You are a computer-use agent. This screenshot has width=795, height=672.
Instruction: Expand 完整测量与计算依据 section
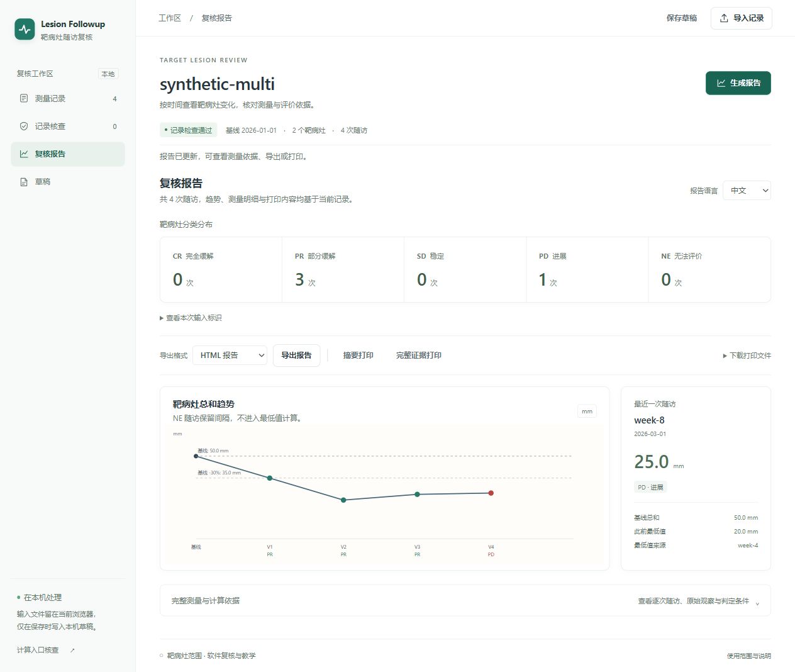[465, 601]
